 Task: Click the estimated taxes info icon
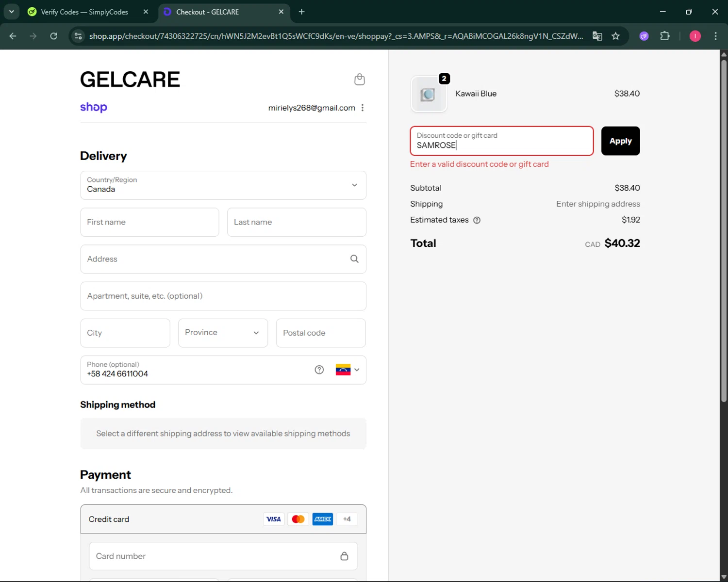477,220
